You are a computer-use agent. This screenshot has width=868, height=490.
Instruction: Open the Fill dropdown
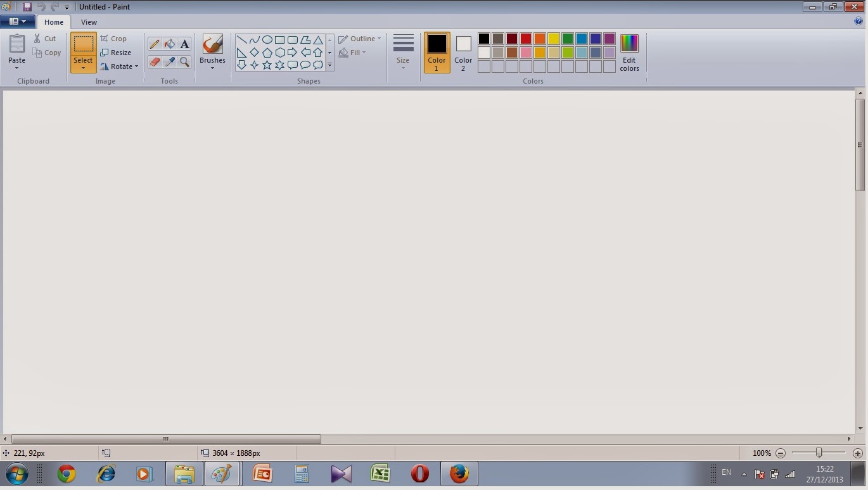[353, 53]
